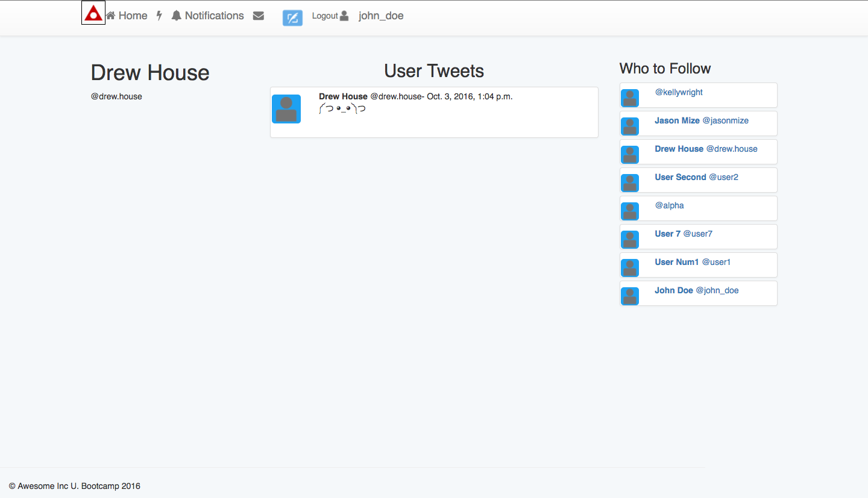Image resolution: width=868 pixels, height=498 pixels.
Task: Open the envelope messages icon
Action: [259, 16]
